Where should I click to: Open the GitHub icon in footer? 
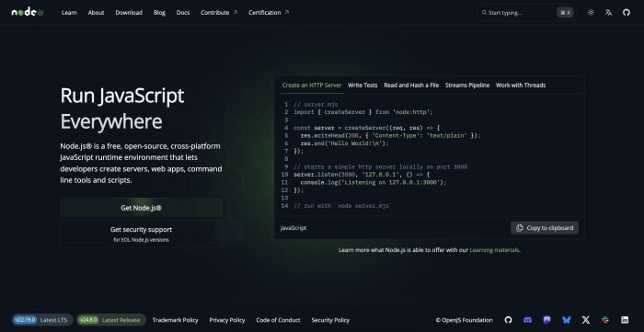click(x=509, y=320)
